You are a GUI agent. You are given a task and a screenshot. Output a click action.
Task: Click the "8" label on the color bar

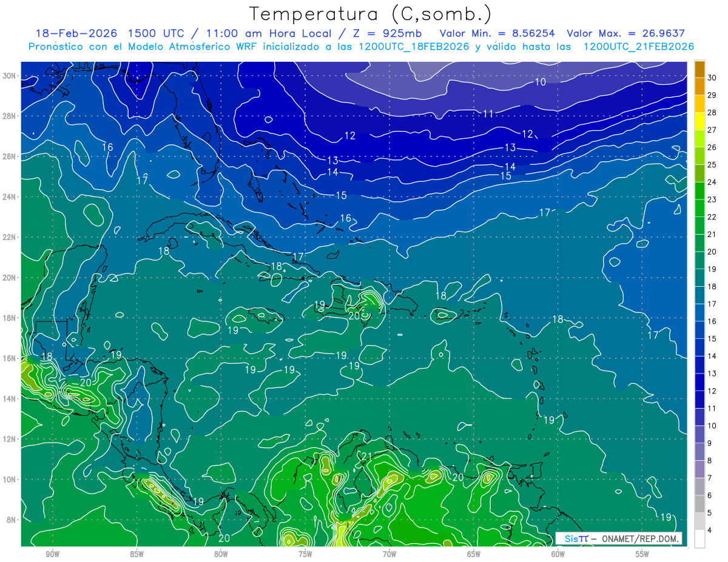click(x=710, y=461)
